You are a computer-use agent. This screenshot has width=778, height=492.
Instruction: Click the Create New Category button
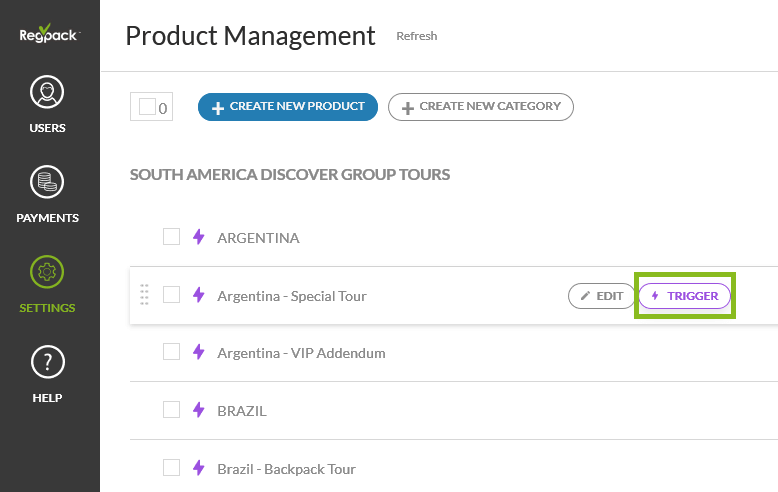click(x=480, y=107)
